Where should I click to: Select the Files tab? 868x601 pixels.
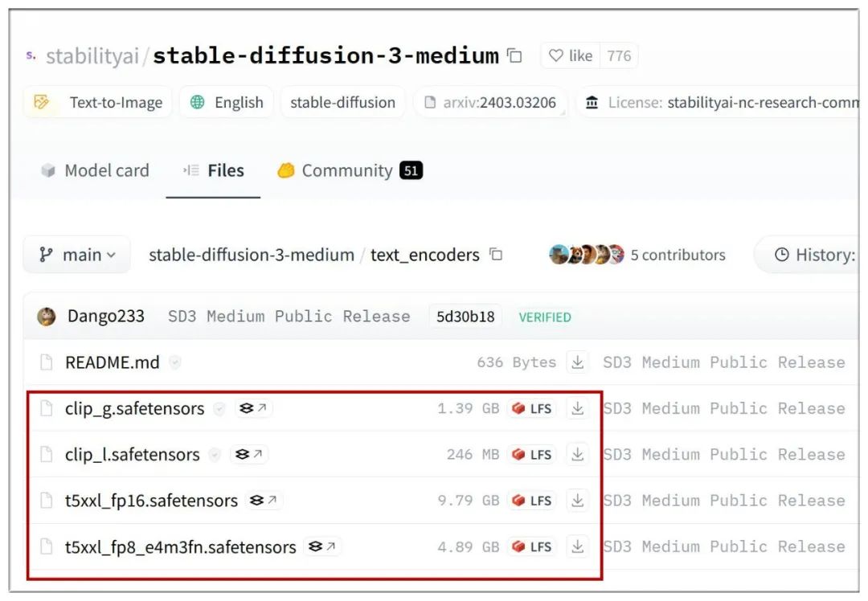213,170
